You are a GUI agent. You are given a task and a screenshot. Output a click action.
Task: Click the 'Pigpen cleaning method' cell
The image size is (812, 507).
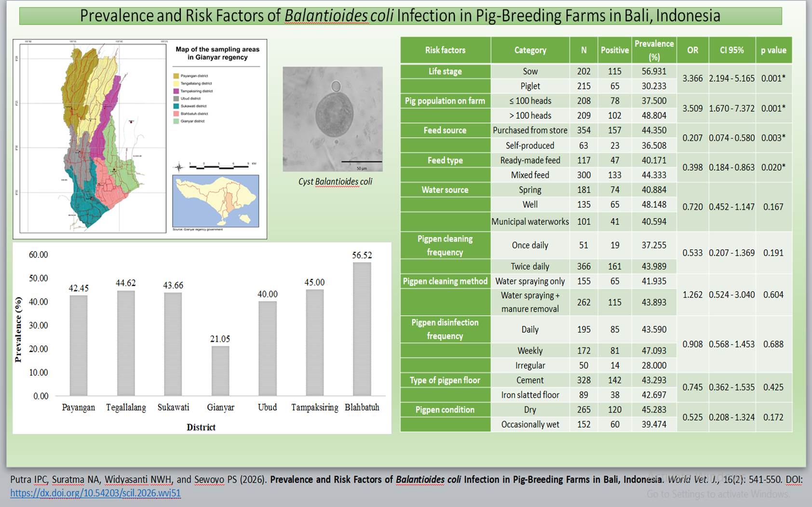(x=445, y=281)
